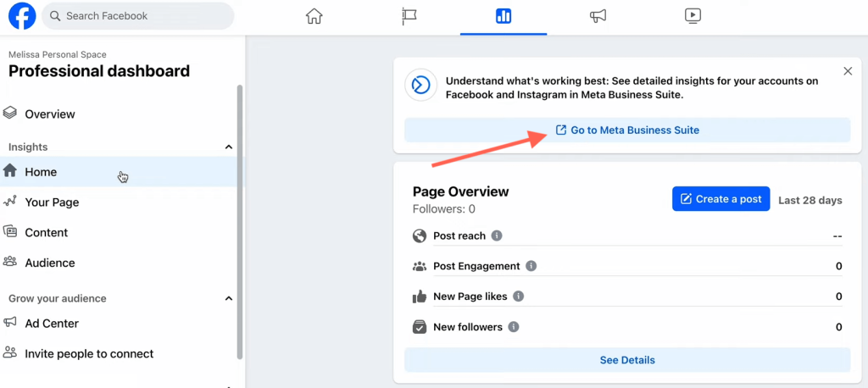868x388 pixels.
Task: Dismiss the Meta Business Suite banner
Action: tap(848, 71)
